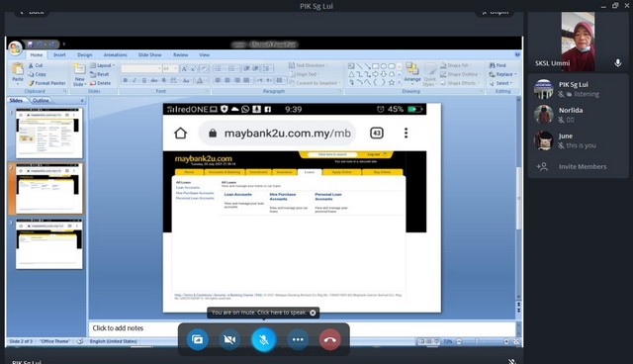Close the Slides/Outline pane
The width and height of the screenshot is (633, 364).
(x=82, y=101)
